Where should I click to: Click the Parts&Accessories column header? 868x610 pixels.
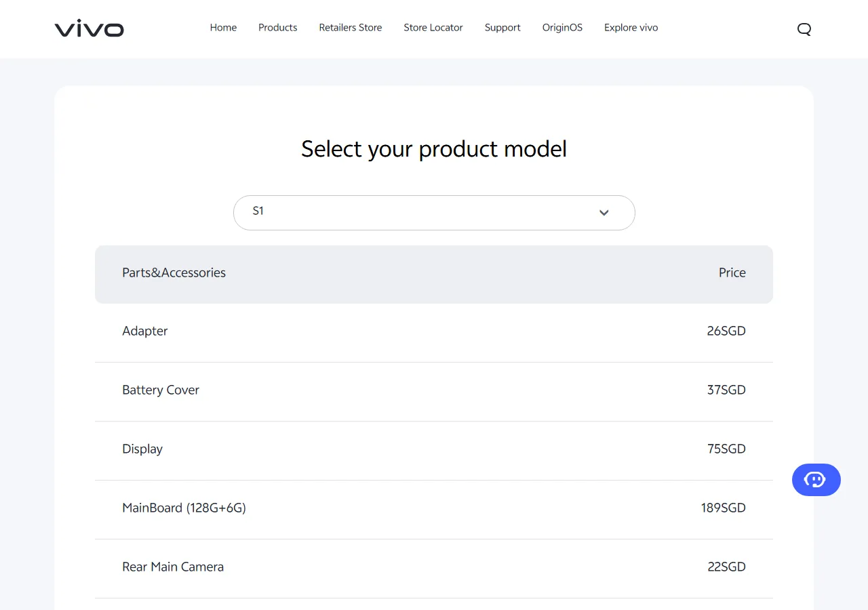point(174,273)
